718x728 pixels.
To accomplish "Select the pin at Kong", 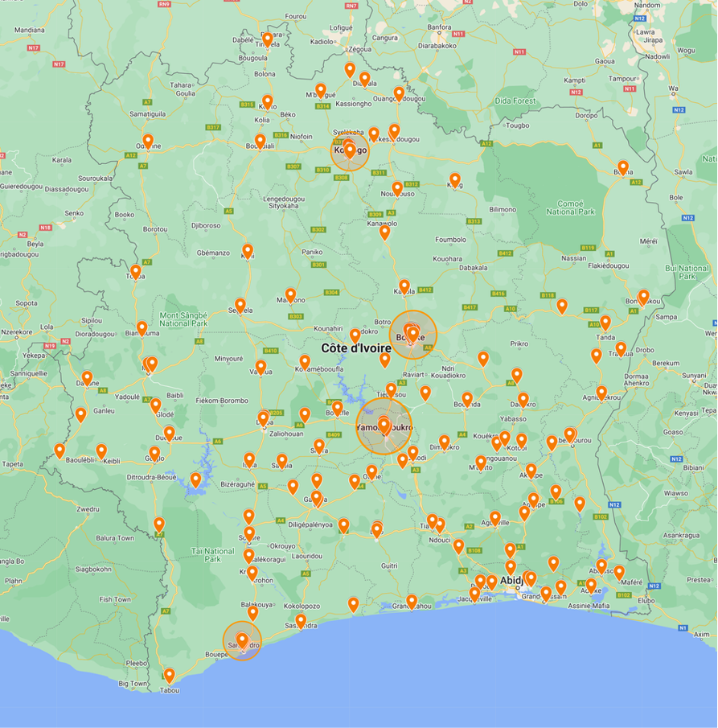I will tap(455, 181).
